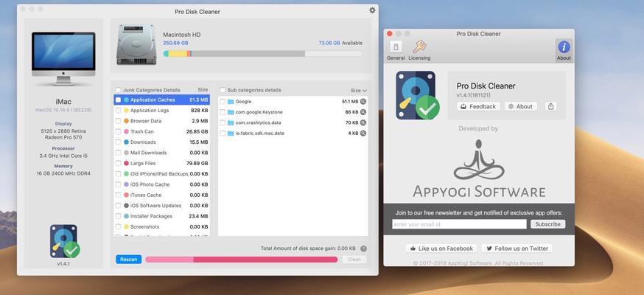Select the Mail Downloads row
Image resolution: width=644 pixels, height=295 pixels.
[162, 153]
